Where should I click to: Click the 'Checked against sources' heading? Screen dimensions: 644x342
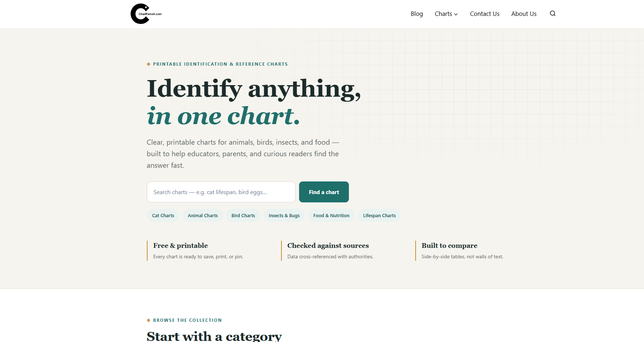328,246
